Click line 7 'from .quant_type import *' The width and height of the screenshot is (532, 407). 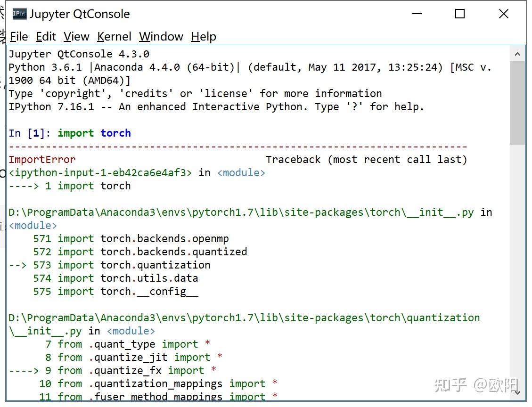(128, 344)
